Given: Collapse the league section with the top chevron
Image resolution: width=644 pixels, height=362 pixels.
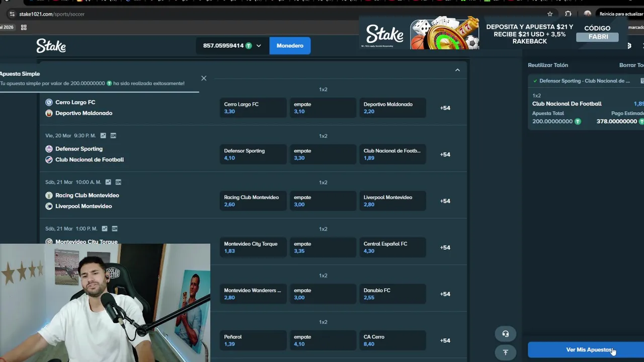Looking at the screenshot, I should pos(457,70).
